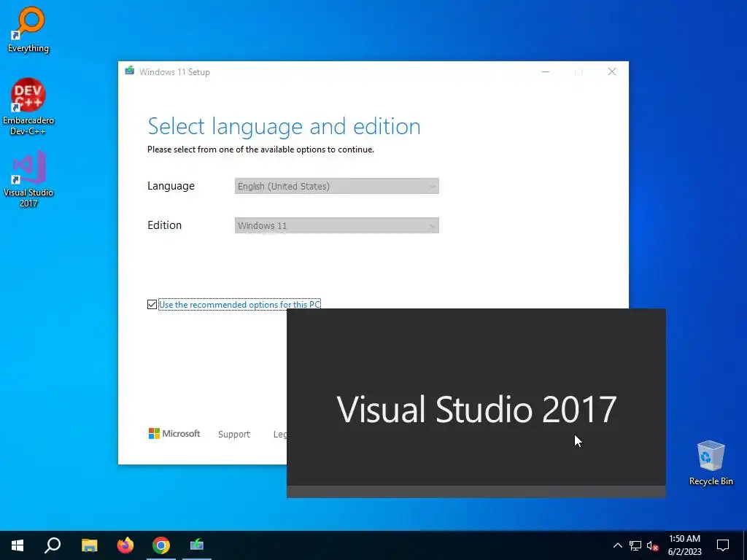Minimize the Windows 11 Setup window
This screenshot has height=560, width=747.
pyautogui.click(x=546, y=72)
